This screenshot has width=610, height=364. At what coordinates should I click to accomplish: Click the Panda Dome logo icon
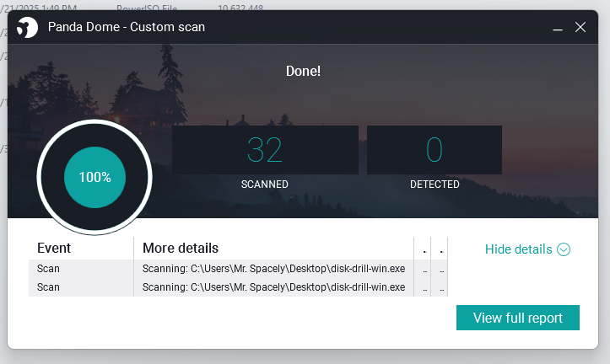point(27,27)
